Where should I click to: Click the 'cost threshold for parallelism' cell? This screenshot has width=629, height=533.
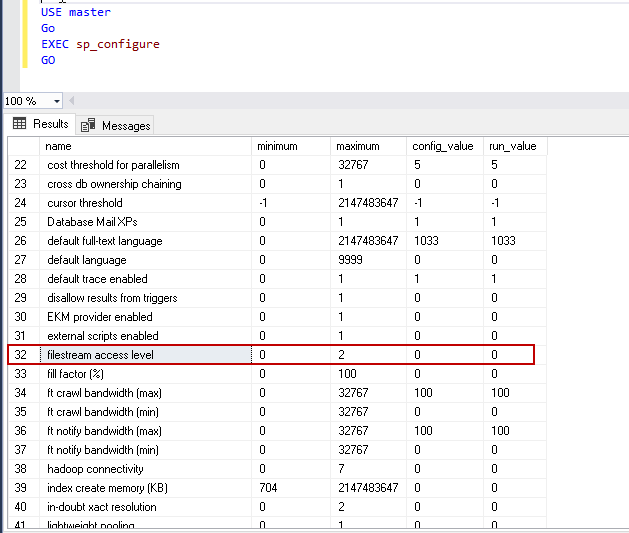(x=113, y=165)
